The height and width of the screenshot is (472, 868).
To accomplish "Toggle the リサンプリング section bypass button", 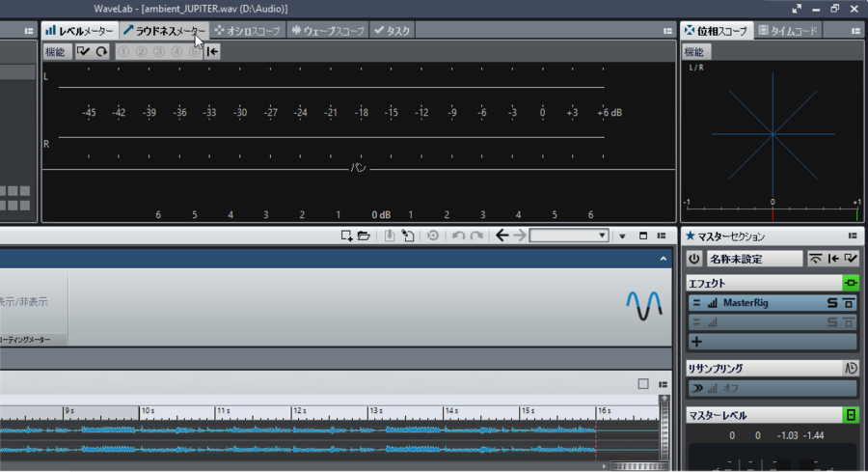I will pyautogui.click(x=851, y=368).
